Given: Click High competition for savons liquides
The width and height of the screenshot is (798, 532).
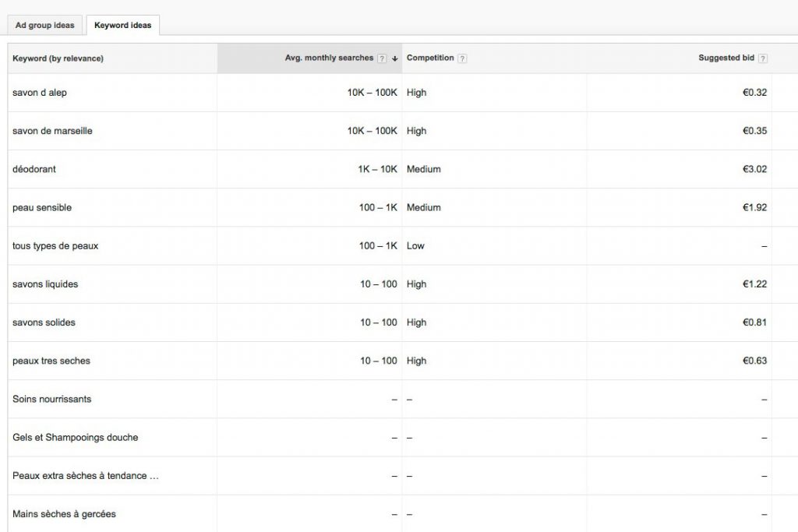Looking at the screenshot, I should click(x=416, y=284).
